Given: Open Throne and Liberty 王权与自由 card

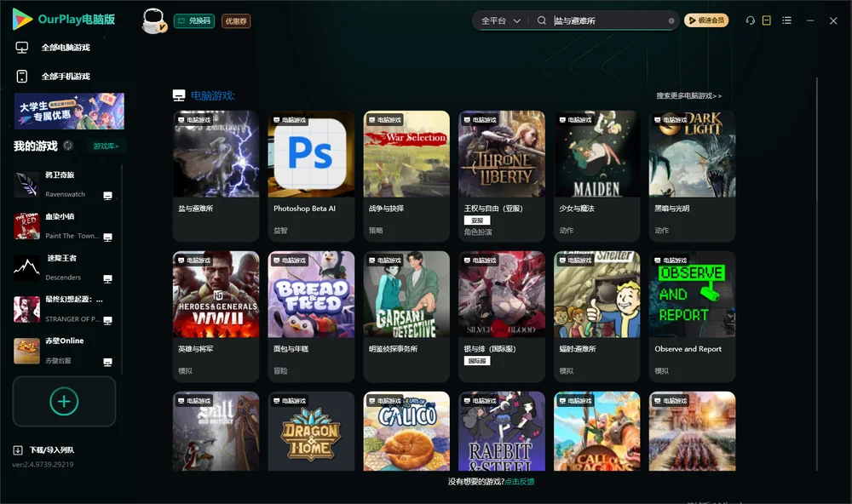Looking at the screenshot, I should point(502,176).
